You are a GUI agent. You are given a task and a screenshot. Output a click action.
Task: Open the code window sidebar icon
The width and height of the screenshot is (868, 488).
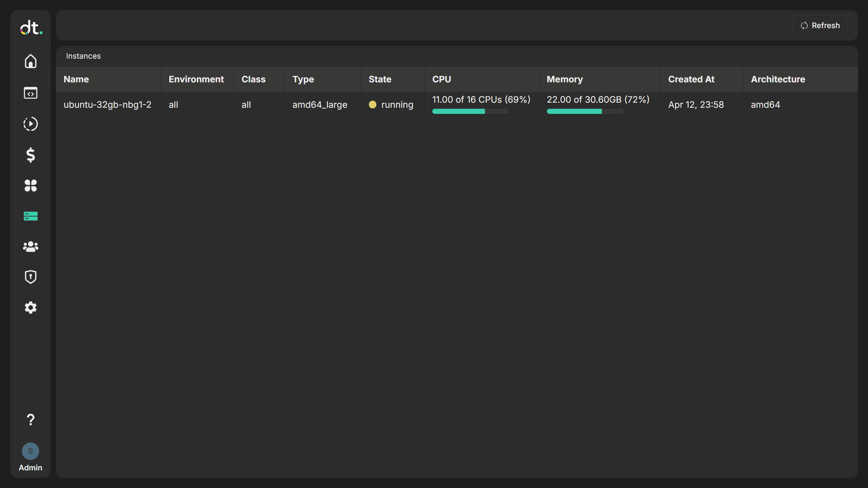(x=31, y=93)
